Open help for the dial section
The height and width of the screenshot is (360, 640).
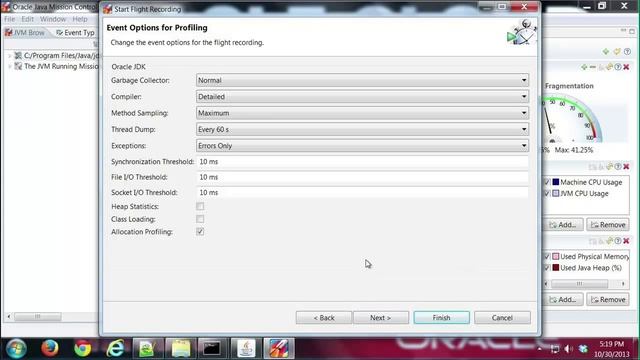coord(618,67)
